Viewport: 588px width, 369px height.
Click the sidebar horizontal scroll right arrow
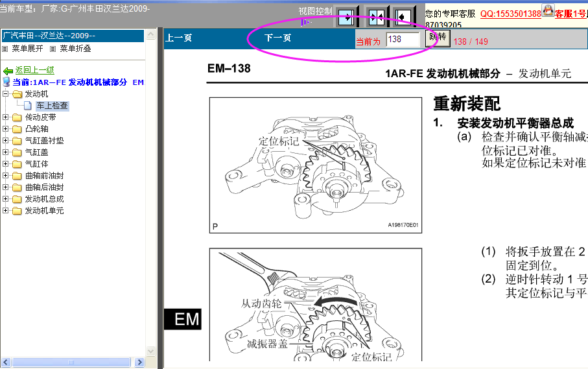pos(139,363)
